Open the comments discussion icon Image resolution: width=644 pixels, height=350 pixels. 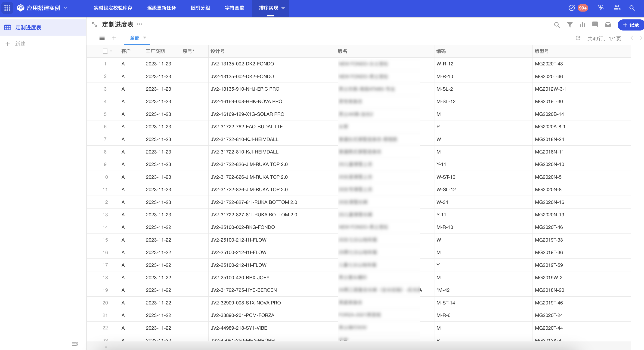coord(595,25)
